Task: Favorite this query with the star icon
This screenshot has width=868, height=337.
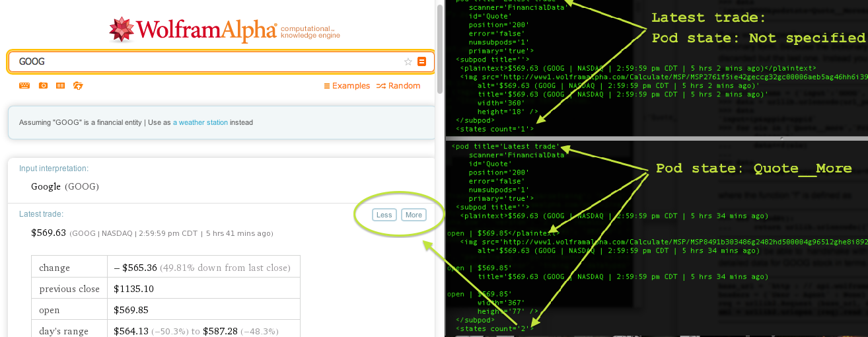Action: click(x=408, y=61)
